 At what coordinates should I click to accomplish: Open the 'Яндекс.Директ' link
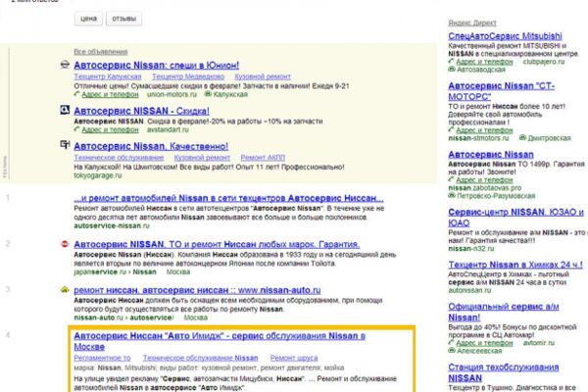click(x=472, y=23)
